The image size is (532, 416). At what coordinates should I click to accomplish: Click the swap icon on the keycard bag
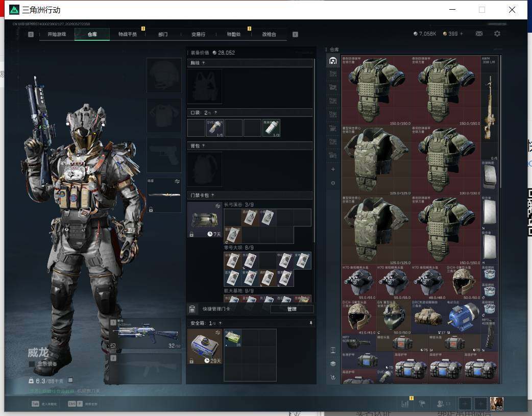point(217,206)
